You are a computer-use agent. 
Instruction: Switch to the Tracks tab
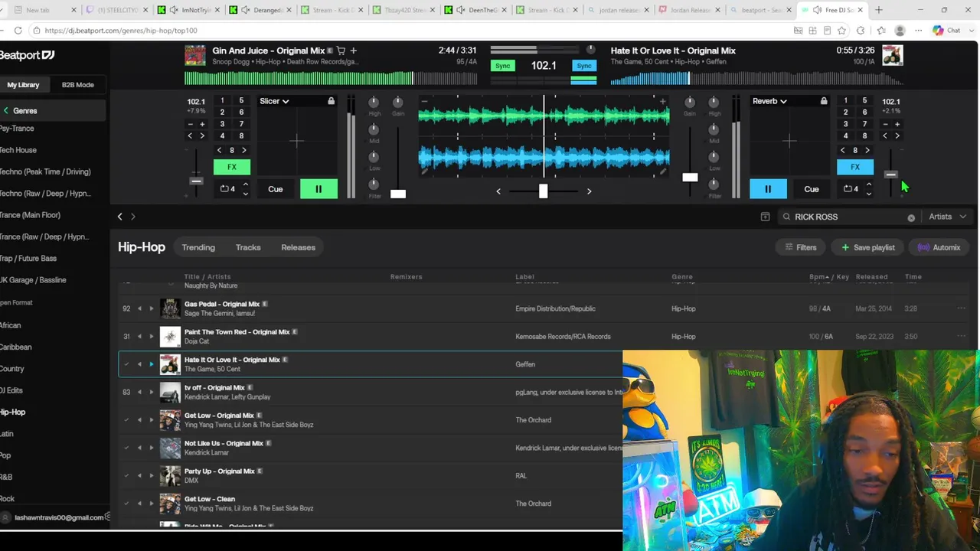(248, 247)
